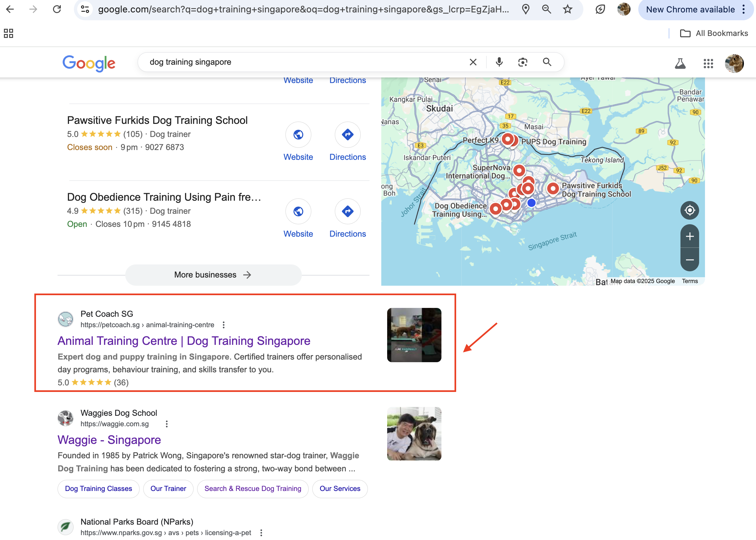Open Pet Coach SG result options menu
Viewport: 756px width, 540px height.
(x=224, y=325)
